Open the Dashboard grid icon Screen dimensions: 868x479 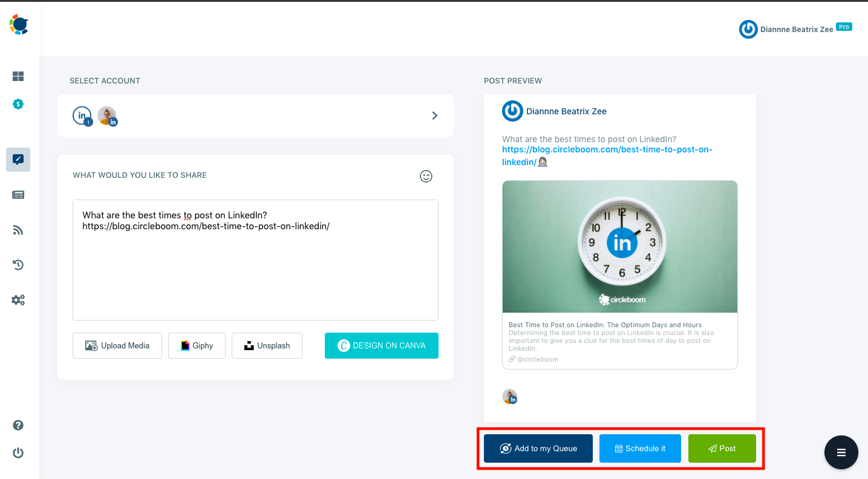pyautogui.click(x=18, y=76)
